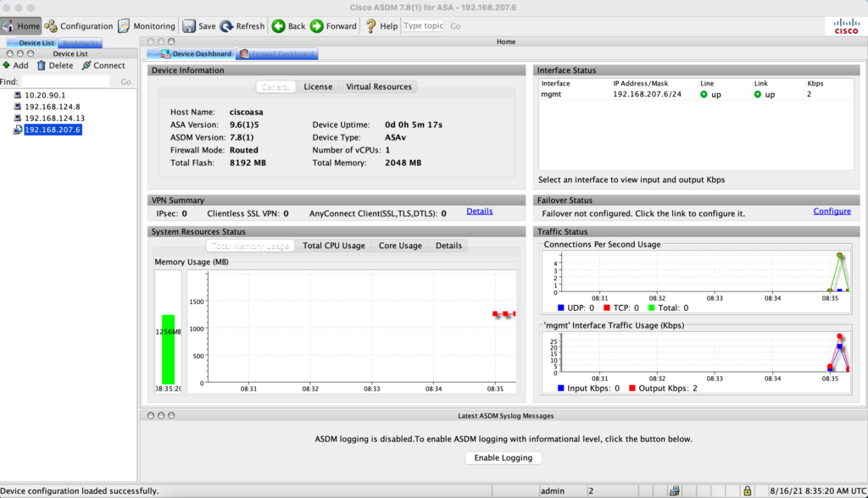Click the date and time in status bar

tap(818, 491)
